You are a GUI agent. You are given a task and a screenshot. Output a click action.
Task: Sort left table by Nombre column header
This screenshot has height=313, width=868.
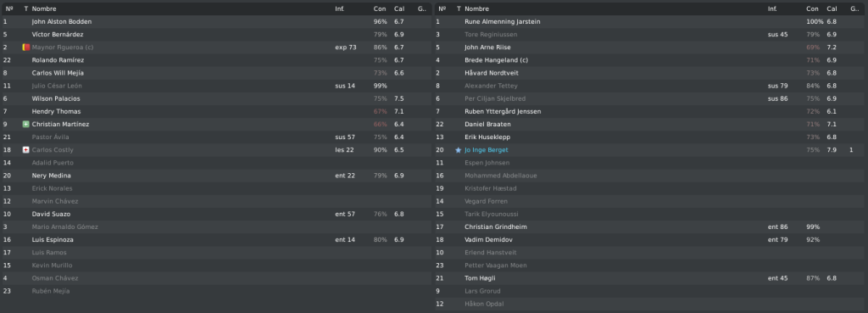(x=44, y=8)
